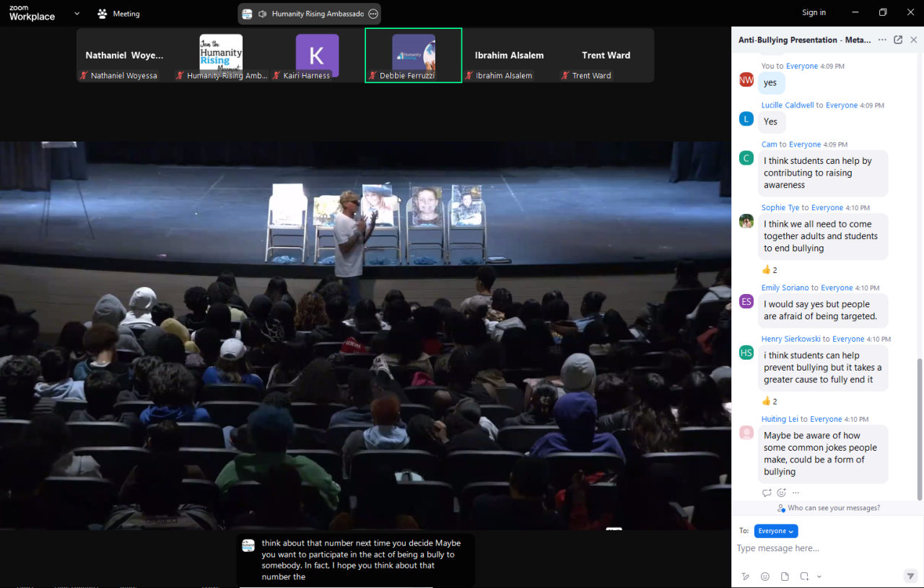The width and height of the screenshot is (924, 588).
Task: Click Huiting Lei's avatar in chat
Action: tap(746, 433)
